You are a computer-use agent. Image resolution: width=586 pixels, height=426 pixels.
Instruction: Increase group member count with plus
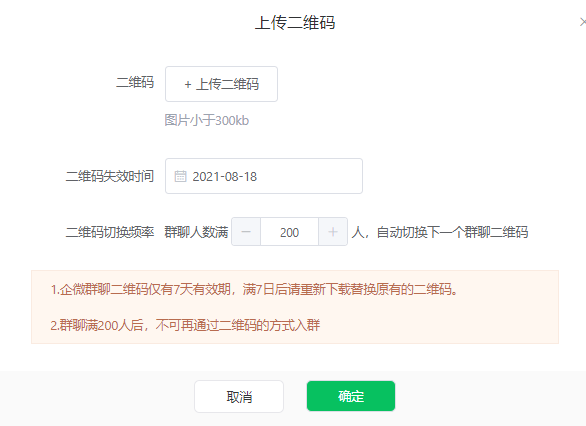click(x=333, y=232)
